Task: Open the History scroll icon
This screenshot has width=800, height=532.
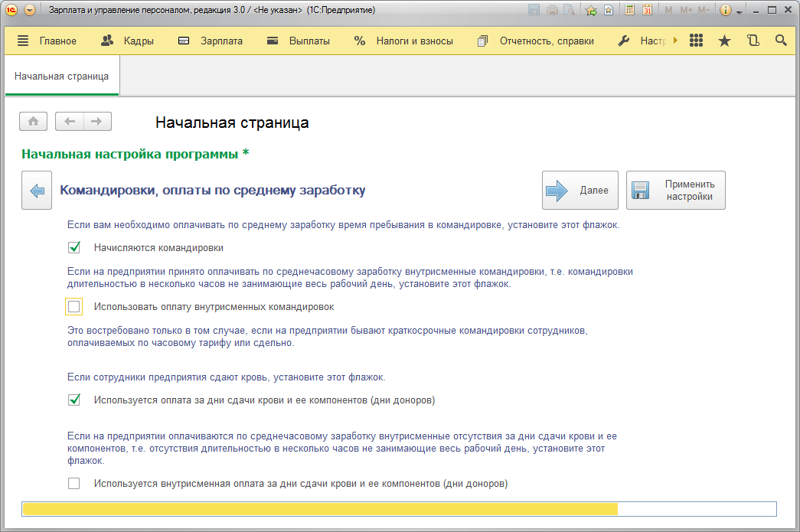Action: coord(753,41)
